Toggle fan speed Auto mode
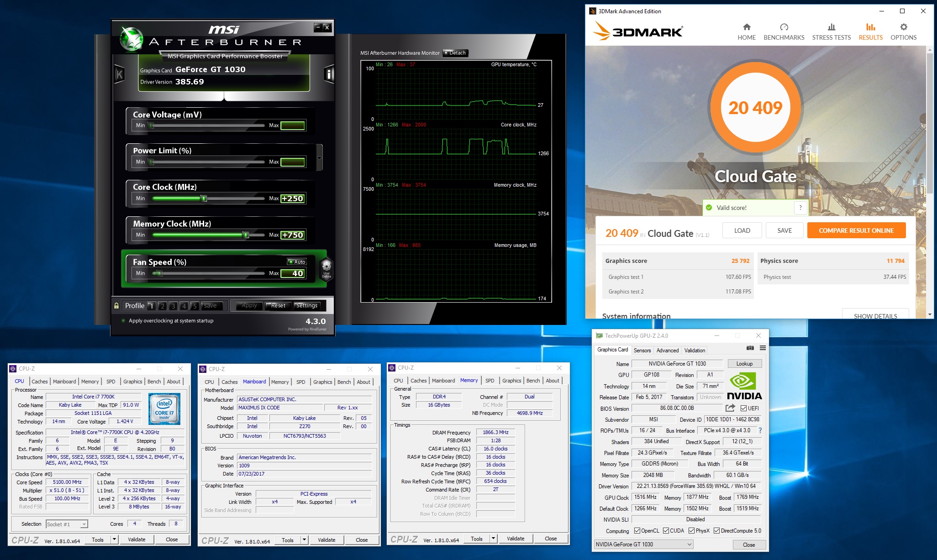This screenshot has height=560, width=937. tap(297, 262)
